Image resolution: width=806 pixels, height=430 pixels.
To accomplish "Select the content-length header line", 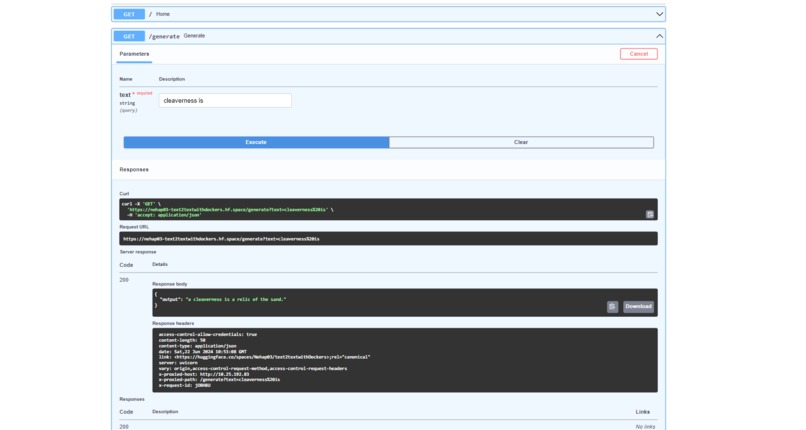I will pos(182,340).
